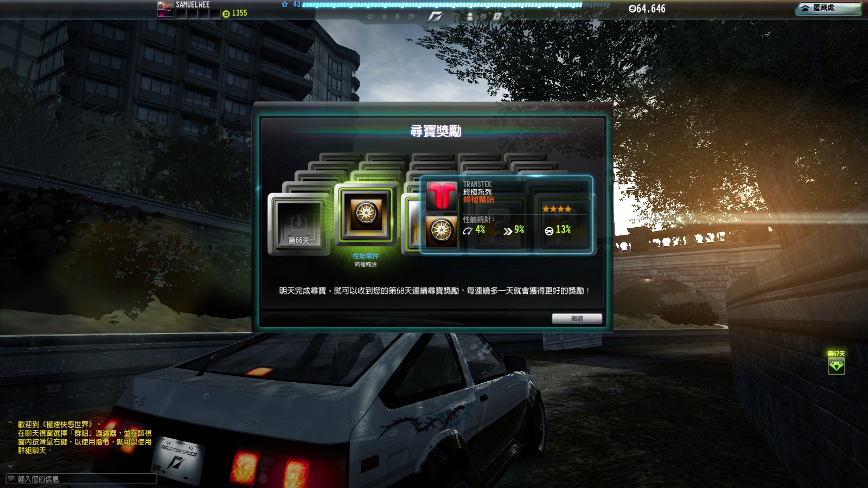Click the chat bubble icon in top bar

pos(411,17)
